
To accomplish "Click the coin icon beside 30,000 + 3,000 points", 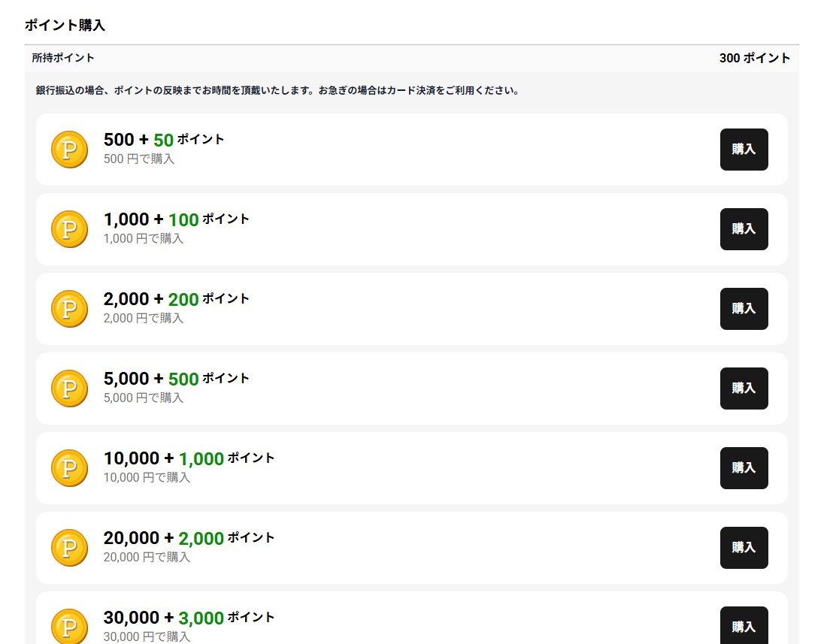I will (69, 627).
